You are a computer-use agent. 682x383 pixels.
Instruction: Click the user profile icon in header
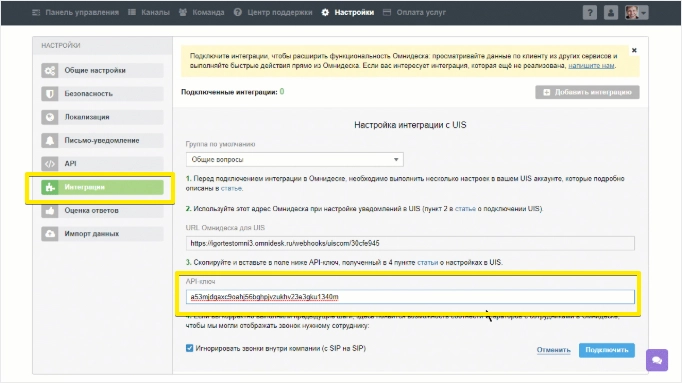click(x=611, y=13)
